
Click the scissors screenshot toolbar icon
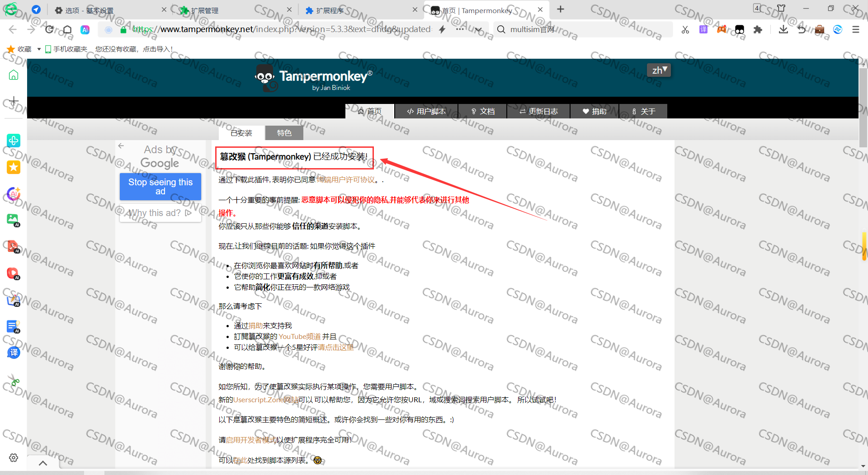[685, 29]
